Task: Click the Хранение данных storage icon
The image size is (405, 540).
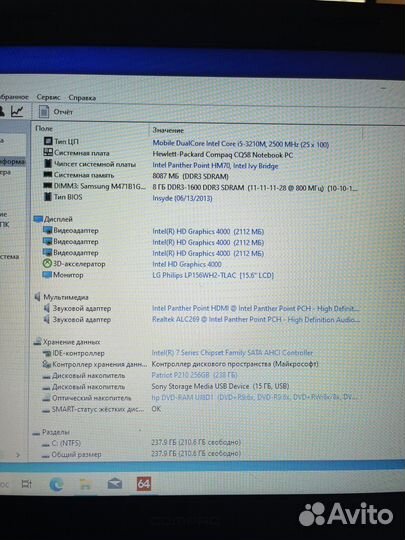Action: click(x=37, y=342)
